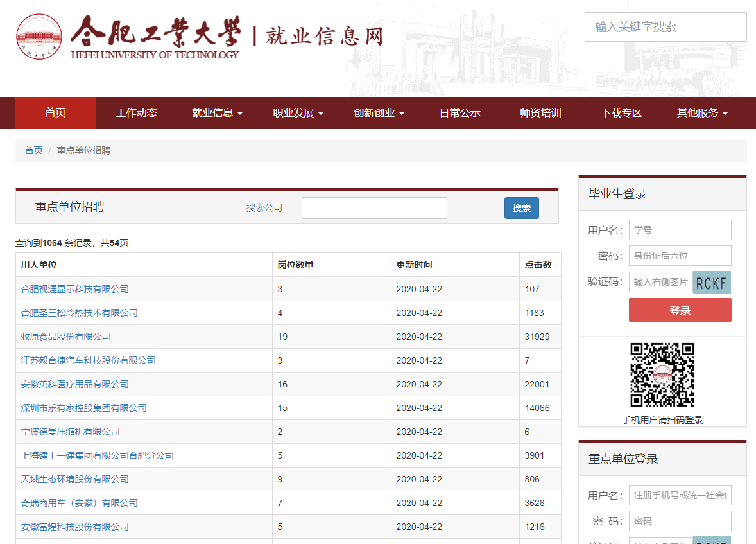Viewport: 756px width, 544px height.
Task: Click the 学号 username field
Action: [680, 229]
